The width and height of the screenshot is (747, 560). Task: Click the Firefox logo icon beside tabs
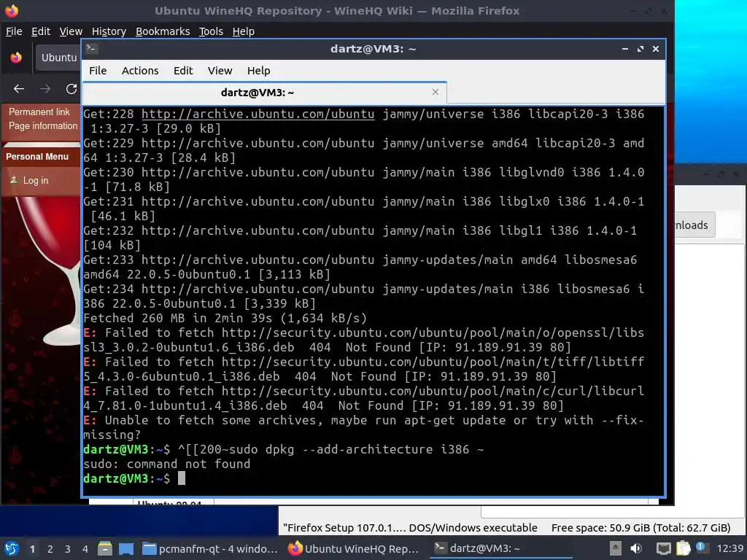[x=16, y=58]
